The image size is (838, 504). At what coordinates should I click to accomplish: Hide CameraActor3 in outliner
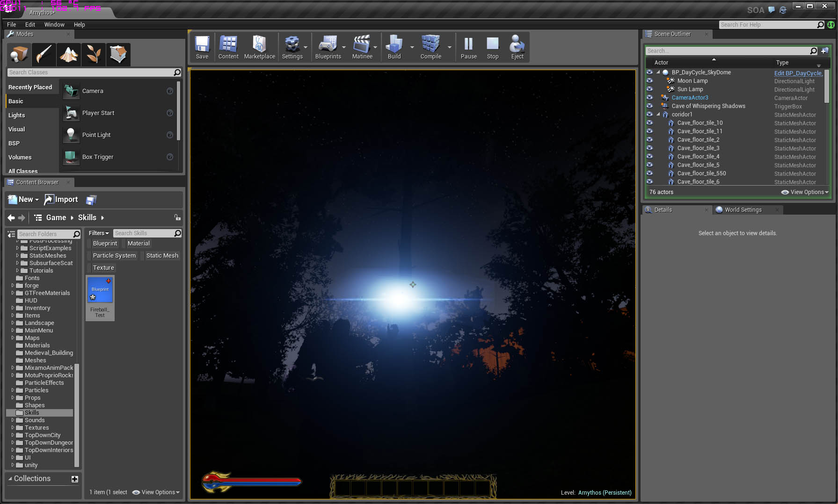point(649,98)
